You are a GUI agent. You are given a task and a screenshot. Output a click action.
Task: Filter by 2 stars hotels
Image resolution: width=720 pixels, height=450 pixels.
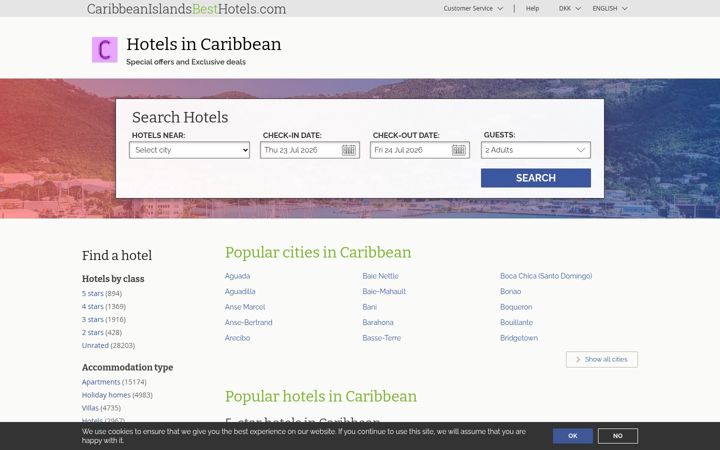click(93, 332)
